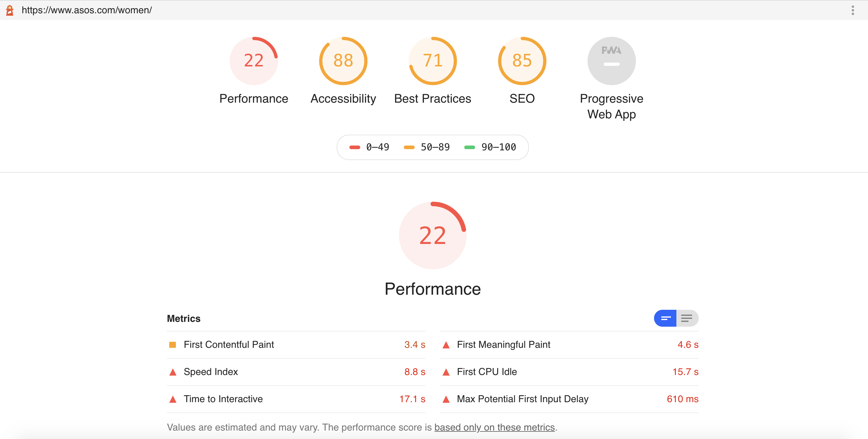The image size is (868, 439).
Task: Toggle to list layout for metrics display
Action: pos(686,318)
